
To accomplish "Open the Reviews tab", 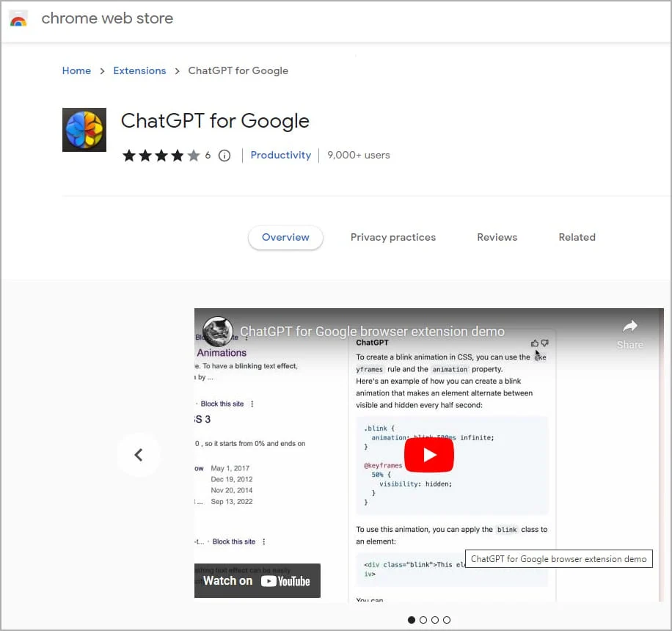I will click(497, 238).
